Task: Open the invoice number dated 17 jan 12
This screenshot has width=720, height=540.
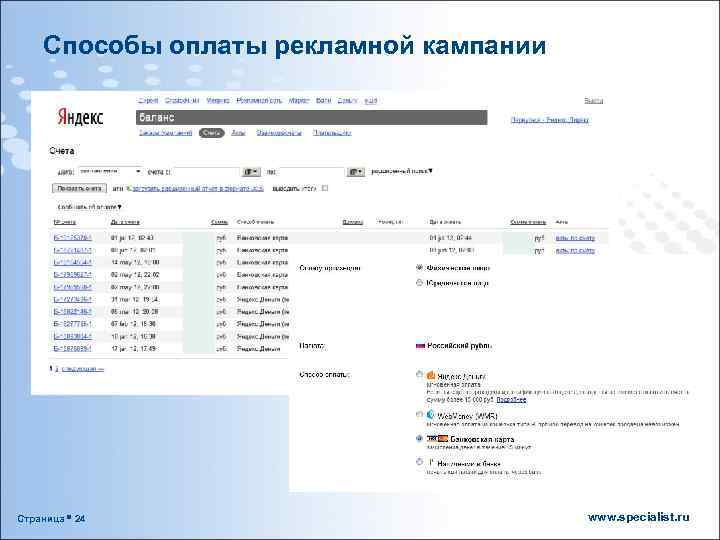Action: click(x=73, y=349)
